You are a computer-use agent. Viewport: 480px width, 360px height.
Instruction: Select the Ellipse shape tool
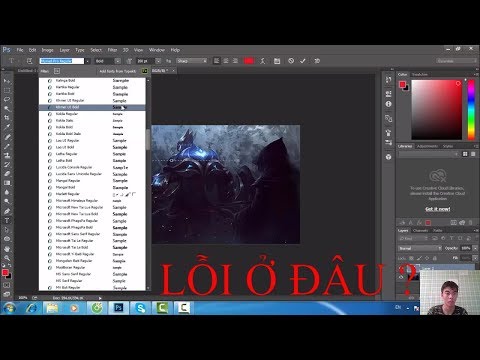[x=7, y=239]
